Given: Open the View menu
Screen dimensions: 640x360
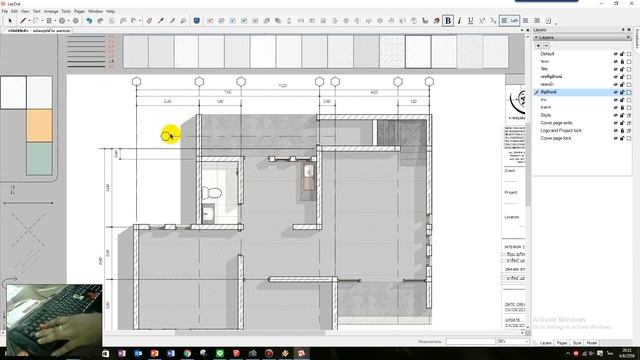Looking at the screenshot, I should click(x=25, y=11).
